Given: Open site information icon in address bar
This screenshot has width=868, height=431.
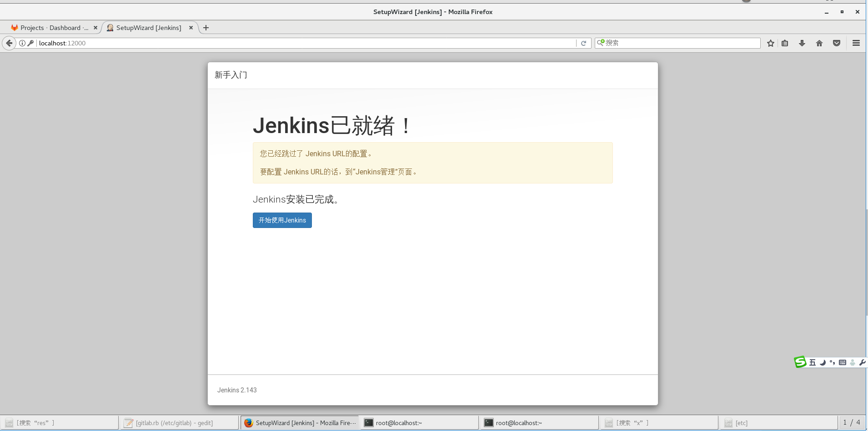Looking at the screenshot, I should (x=22, y=43).
